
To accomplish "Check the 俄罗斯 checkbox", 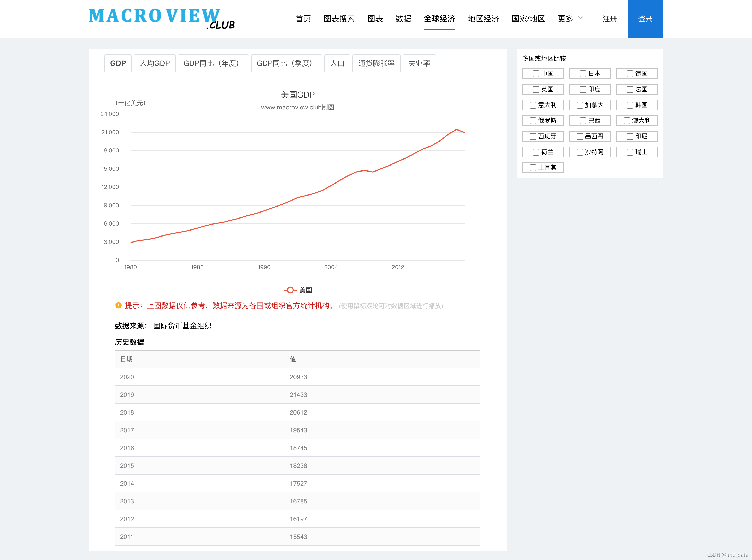I will [533, 121].
